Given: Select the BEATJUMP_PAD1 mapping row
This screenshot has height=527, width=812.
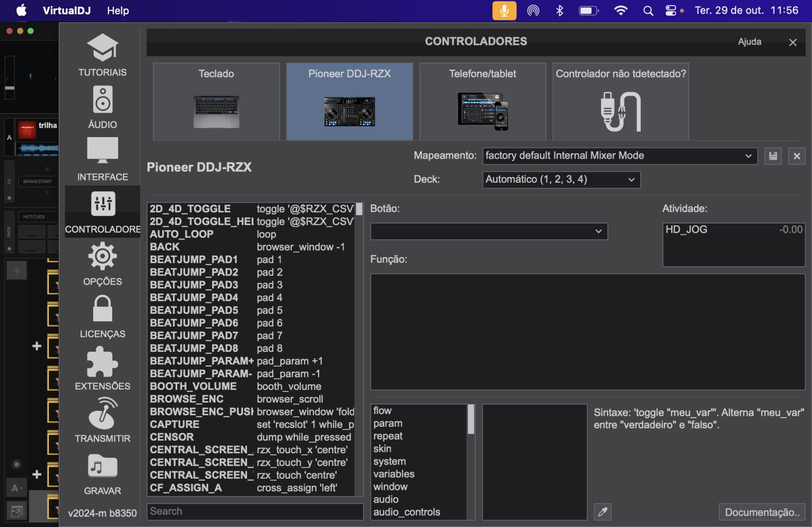Looking at the screenshot, I should [x=251, y=260].
